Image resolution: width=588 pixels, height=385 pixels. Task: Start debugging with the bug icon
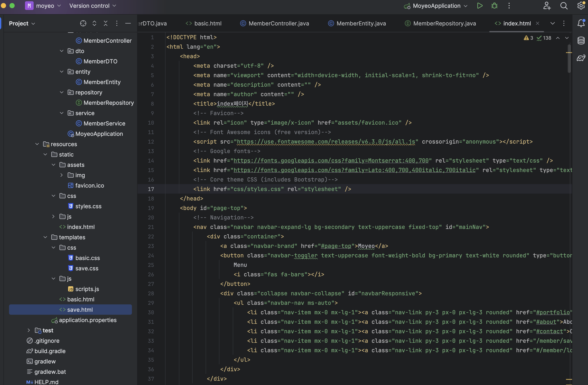point(494,6)
